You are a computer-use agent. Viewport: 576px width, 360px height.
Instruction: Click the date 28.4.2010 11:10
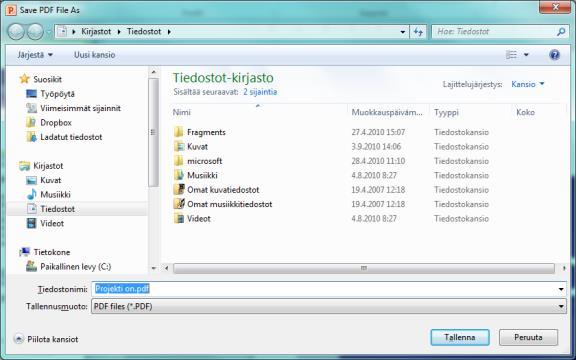click(378, 161)
